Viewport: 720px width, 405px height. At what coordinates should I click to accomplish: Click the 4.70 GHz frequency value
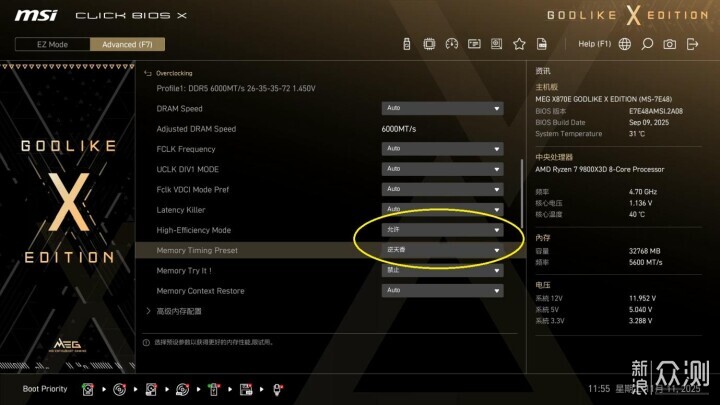(643, 192)
